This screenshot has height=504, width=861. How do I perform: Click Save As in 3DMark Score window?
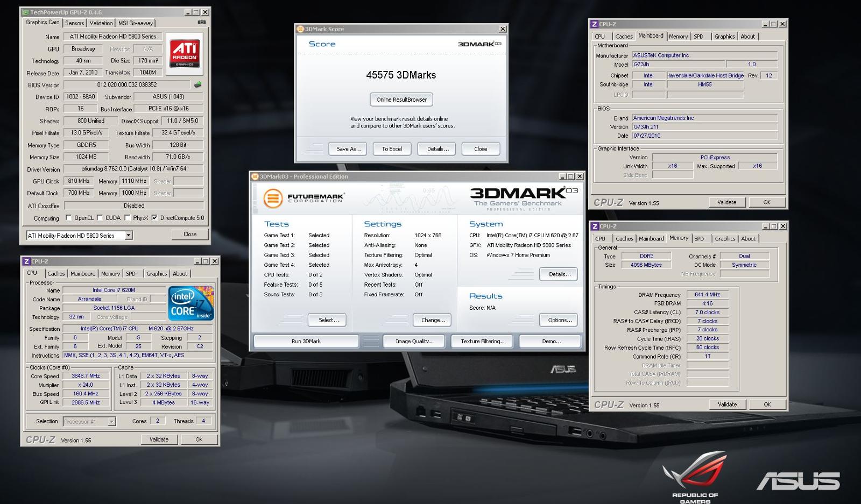tap(349, 149)
